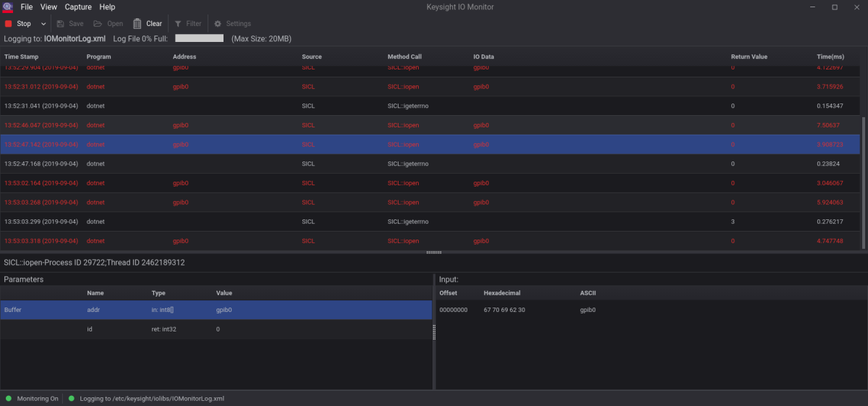Click the Save toolbar button
This screenshot has height=406, width=868.
point(70,24)
